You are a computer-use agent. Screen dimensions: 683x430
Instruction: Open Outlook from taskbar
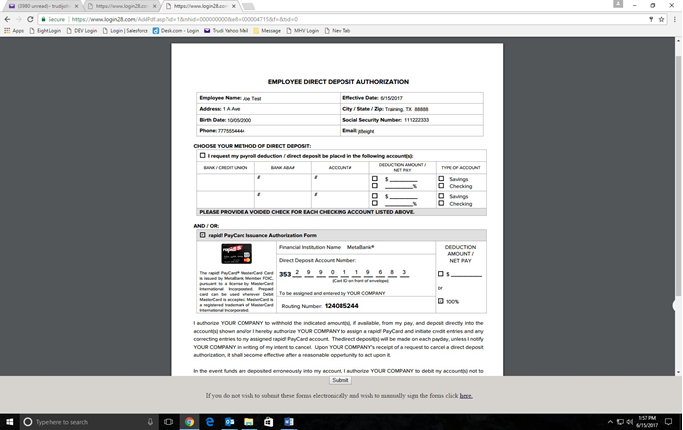[x=230, y=422]
